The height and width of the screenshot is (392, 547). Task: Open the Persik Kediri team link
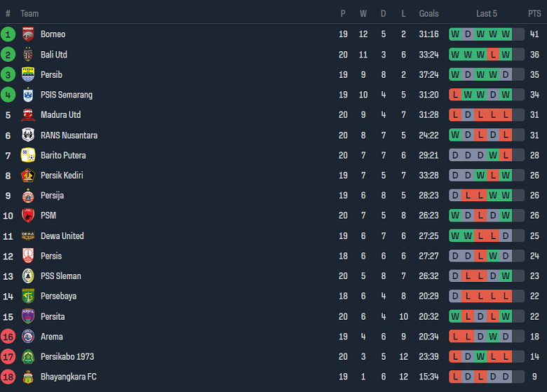tap(62, 175)
